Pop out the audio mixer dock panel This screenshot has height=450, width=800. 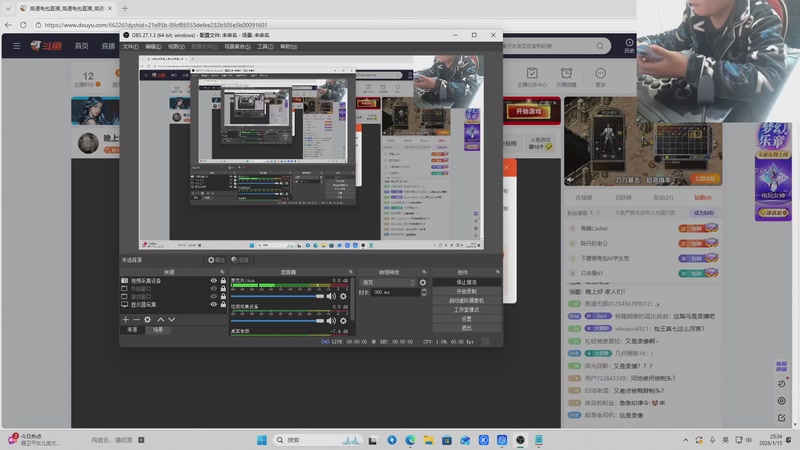351,272
